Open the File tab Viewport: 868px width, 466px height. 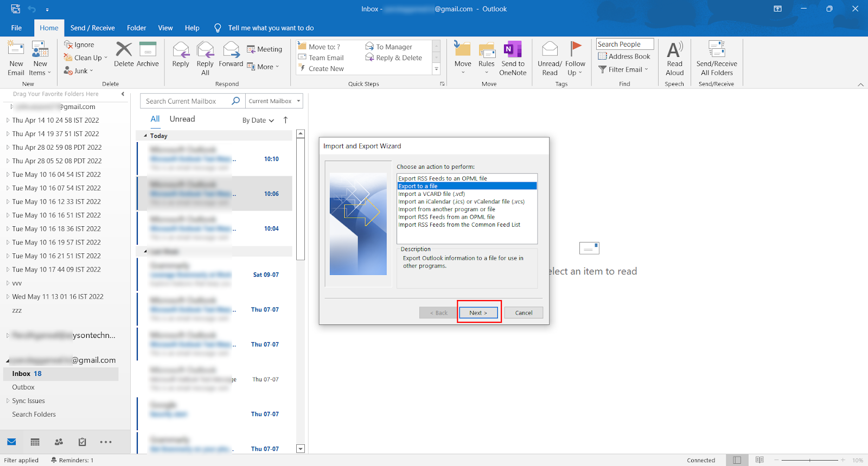(x=16, y=28)
